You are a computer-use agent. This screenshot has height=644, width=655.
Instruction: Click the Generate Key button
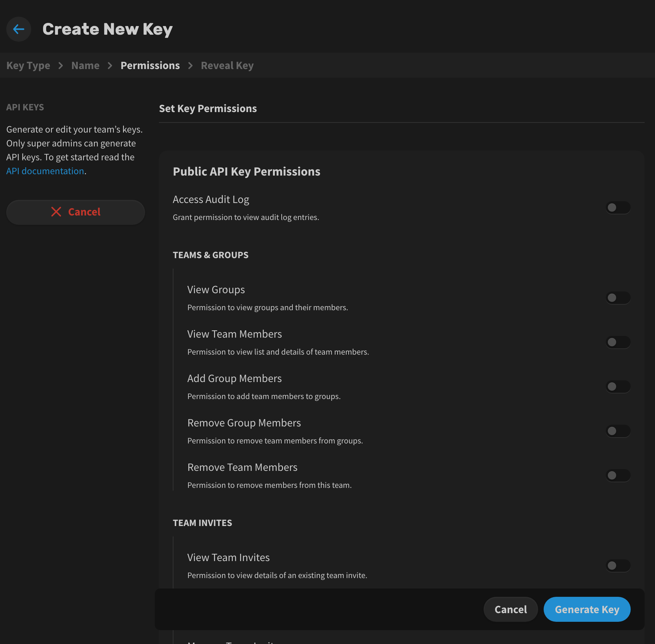[x=587, y=609]
